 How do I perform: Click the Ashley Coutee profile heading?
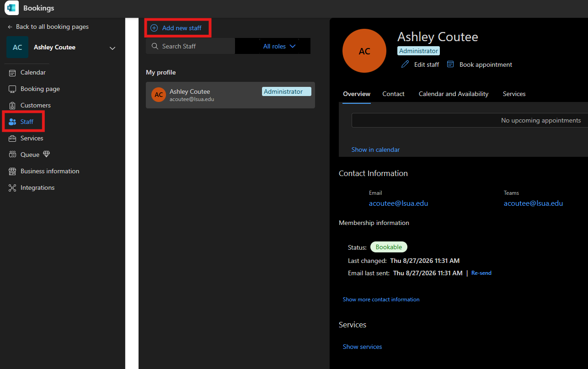click(x=438, y=37)
